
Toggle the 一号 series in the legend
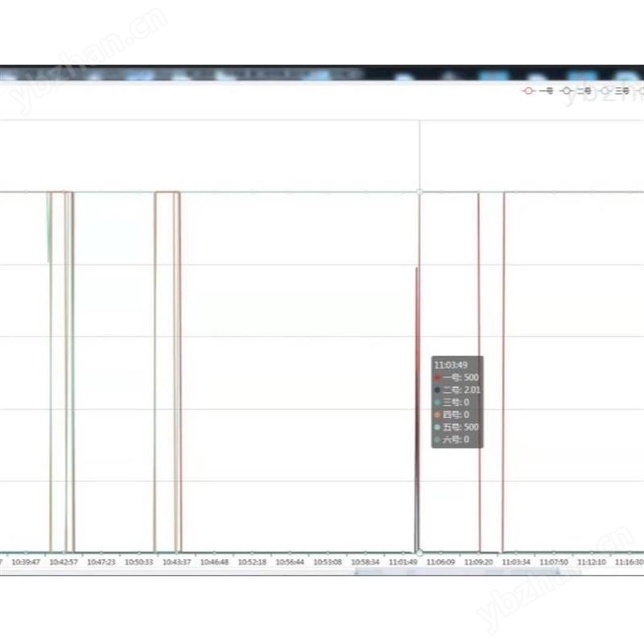(x=537, y=92)
